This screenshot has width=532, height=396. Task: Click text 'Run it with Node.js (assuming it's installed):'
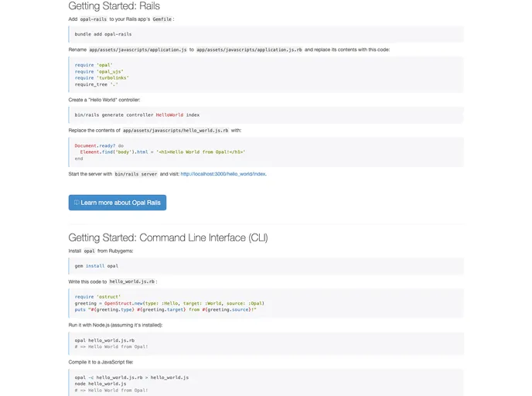[x=115, y=325]
